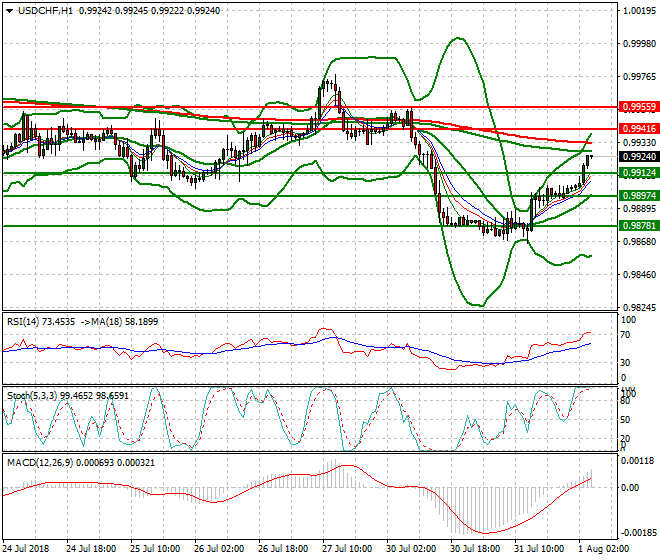Image resolution: width=660 pixels, height=560 pixels.
Task: Click the RSI scale level 30
Action: [x=626, y=363]
